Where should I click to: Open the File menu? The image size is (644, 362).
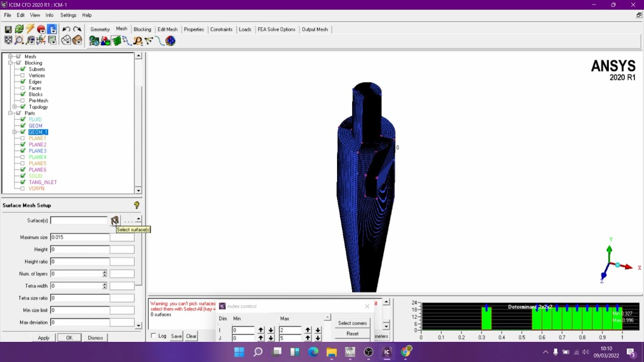(8, 15)
